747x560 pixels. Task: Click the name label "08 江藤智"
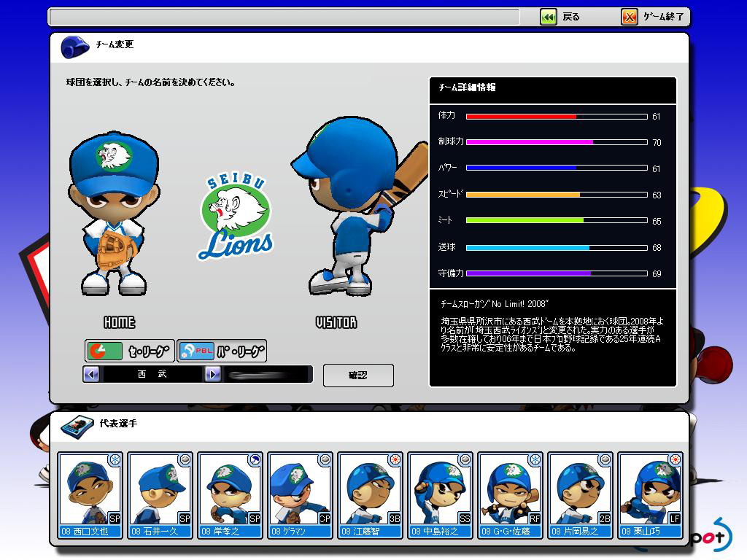[x=360, y=531]
